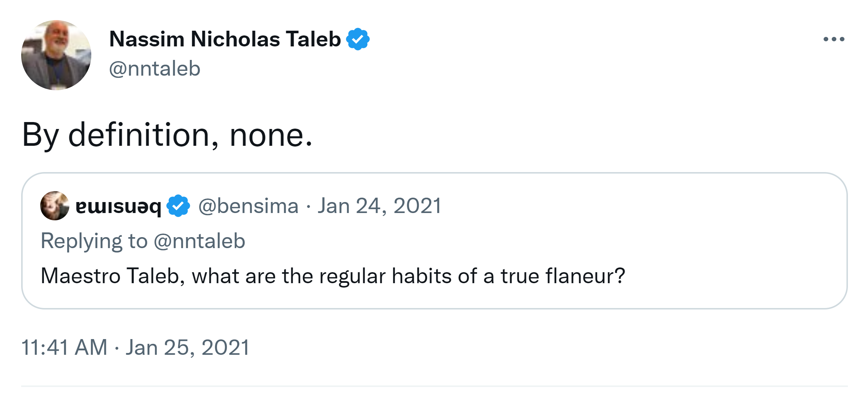Open the Nassim Nicholas Taleb display name link
This screenshot has width=868, height=399.
(x=225, y=39)
